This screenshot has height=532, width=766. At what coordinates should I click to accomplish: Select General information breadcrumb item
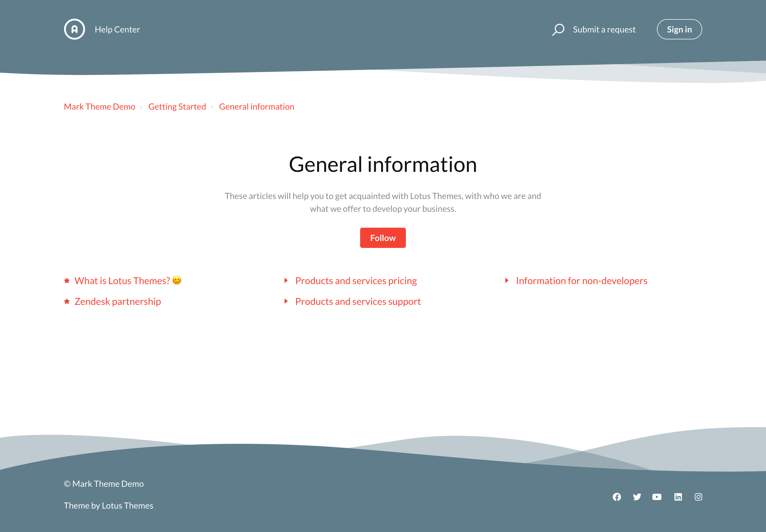click(256, 107)
